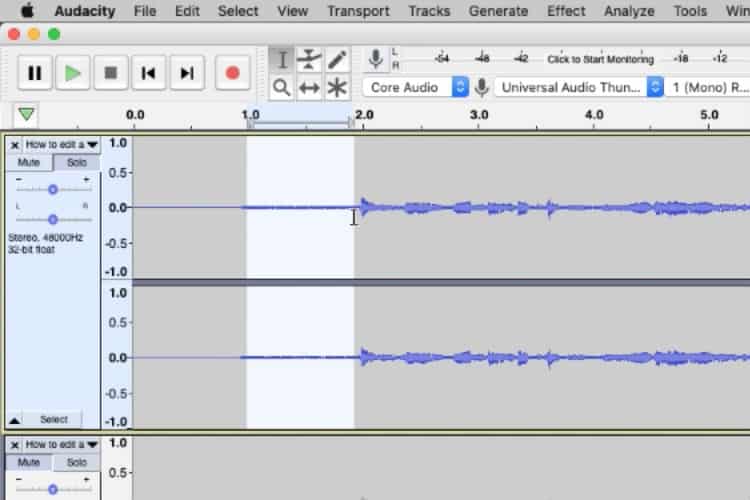Click the first track's gain slider knob
Image resolution: width=750 pixels, height=500 pixels.
(x=53, y=190)
